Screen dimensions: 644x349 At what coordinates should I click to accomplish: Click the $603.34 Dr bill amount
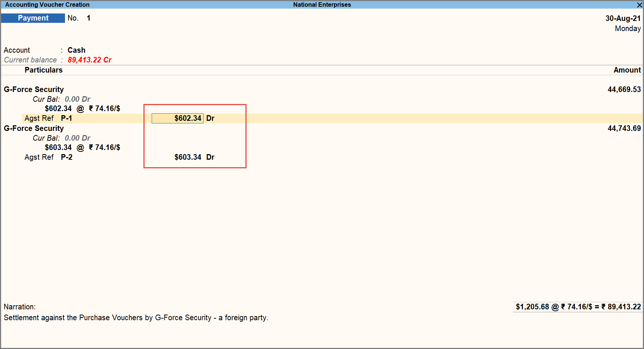tap(194, 157)
